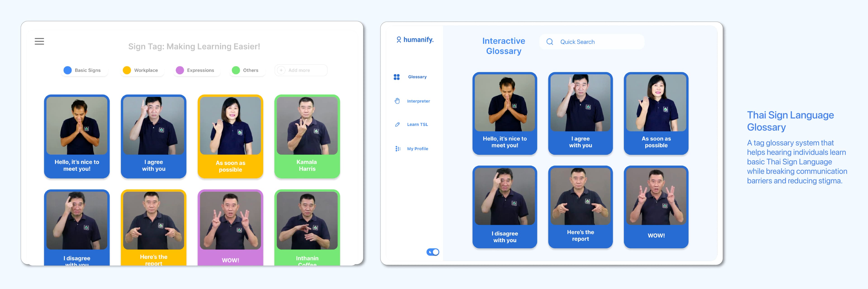The height and width of the screenshot is (289, 868).
Task: Click the blue color dot on Basic Signs
Action: coord(67,70)
